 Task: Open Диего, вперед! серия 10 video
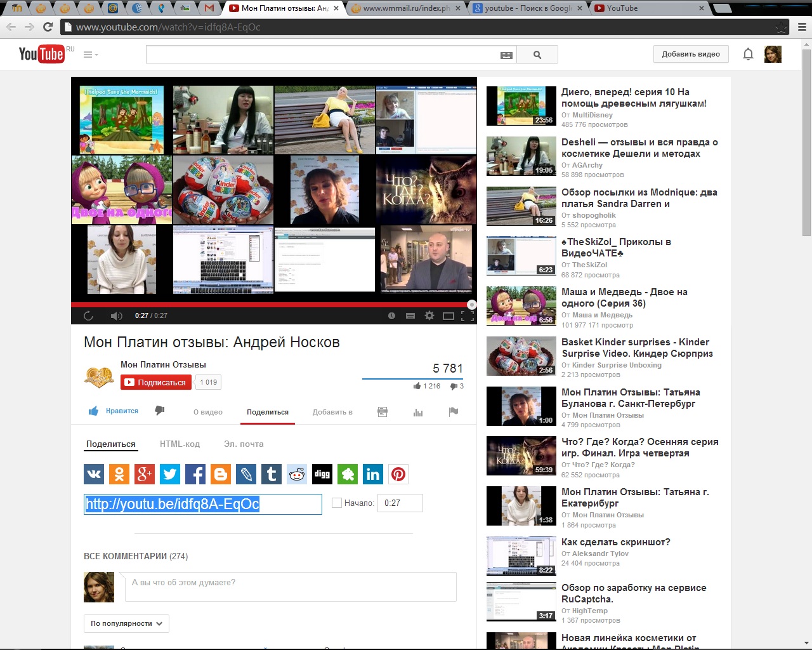pyautogui.click(x=634, y=98)
